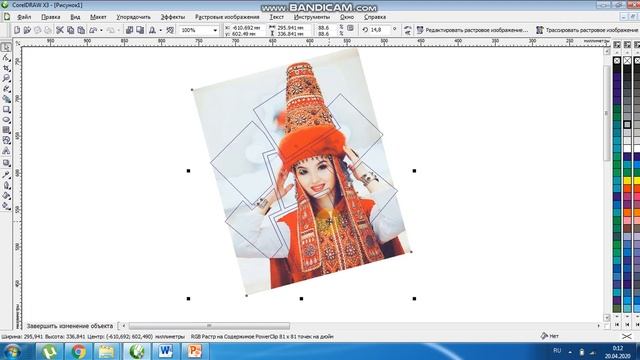Select the Crop tool
Viewport: 640px width, 360px height.
(x=6, y=68)
